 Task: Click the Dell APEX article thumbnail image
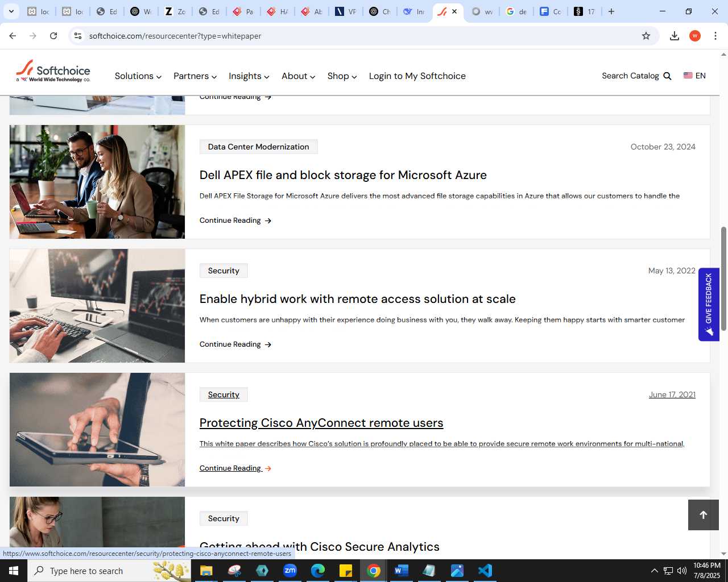point(97,182)
